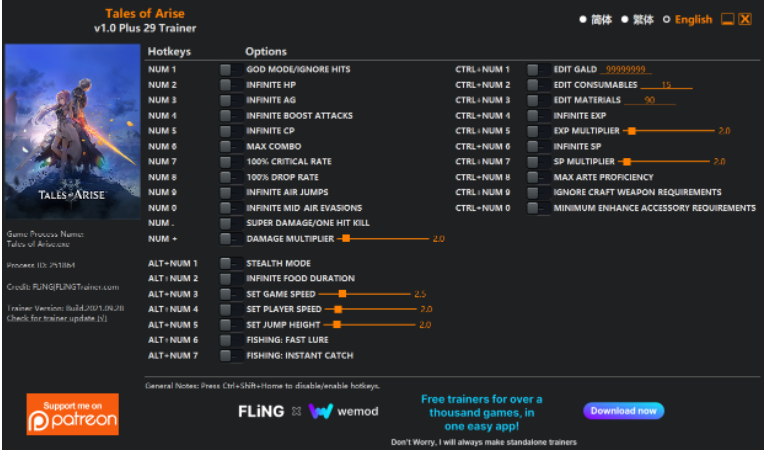Click the Set Jump Height slider
This screenshot has width=765, height=453.
coord(369,325)
